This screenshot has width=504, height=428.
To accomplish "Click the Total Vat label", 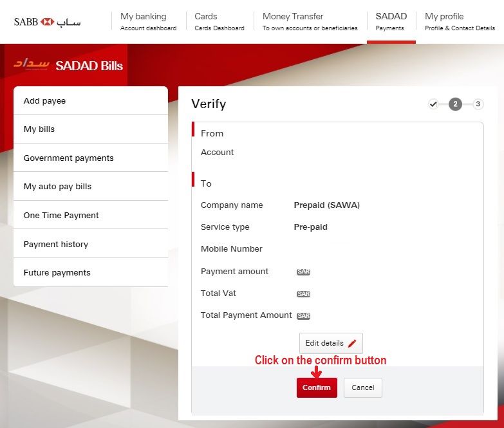I will pyautogui.click(x=218, y=293).
